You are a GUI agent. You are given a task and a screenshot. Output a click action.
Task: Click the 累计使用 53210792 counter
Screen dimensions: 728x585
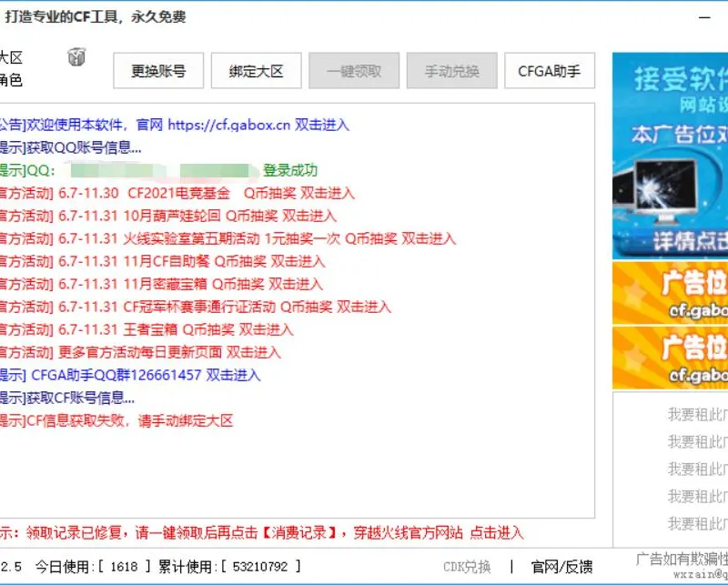(x=229, y=567)
